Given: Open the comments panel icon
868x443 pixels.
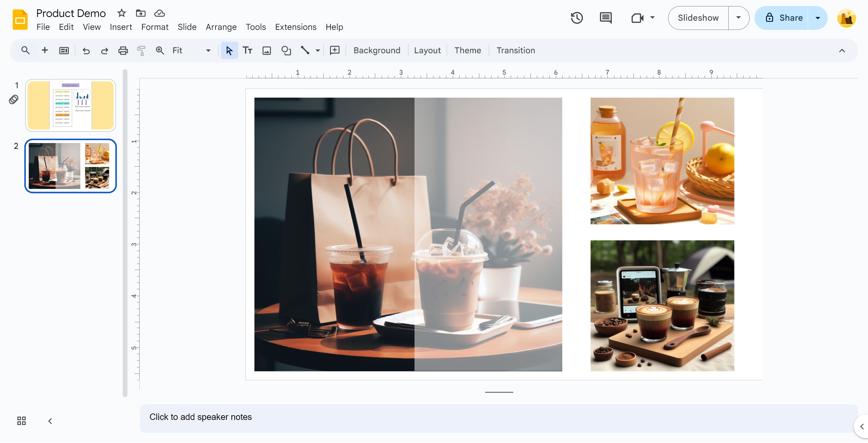Looking at the screenshot, I should click(605, 18).
